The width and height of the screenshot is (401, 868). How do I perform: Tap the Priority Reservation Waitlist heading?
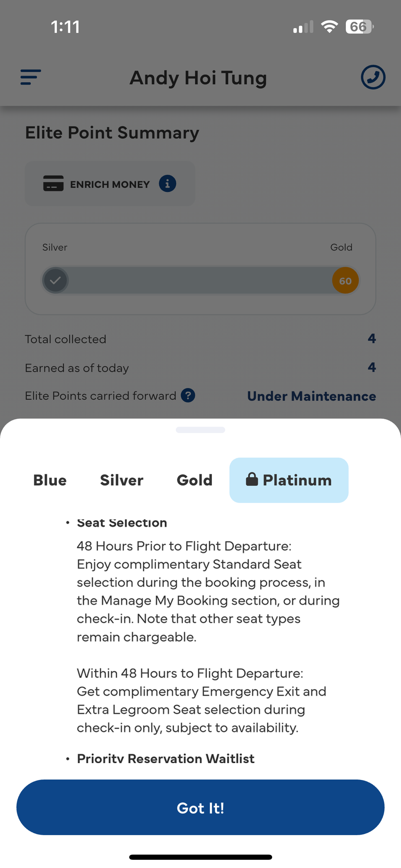click(166, 758)
